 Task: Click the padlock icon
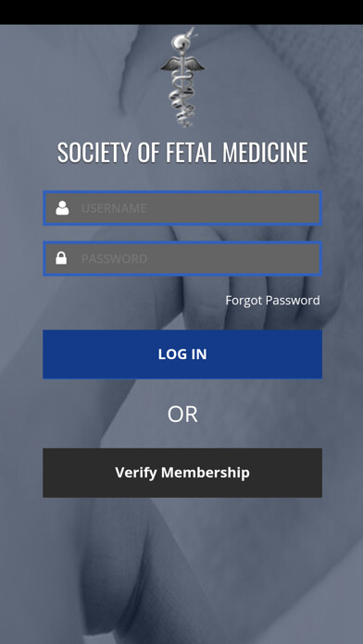tap(61, 258)
